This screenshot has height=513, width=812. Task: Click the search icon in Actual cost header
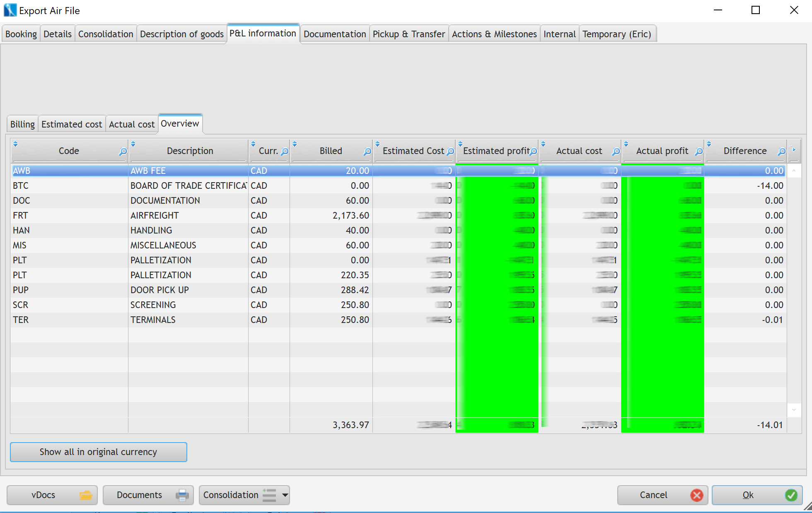pyautogui.click(x=616, y=152)
